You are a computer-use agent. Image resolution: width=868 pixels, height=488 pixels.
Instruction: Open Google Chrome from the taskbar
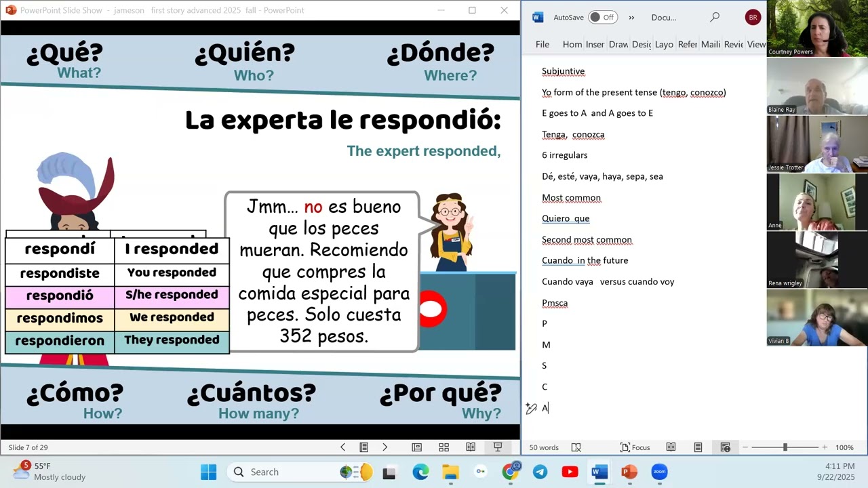tap(510, 472)
